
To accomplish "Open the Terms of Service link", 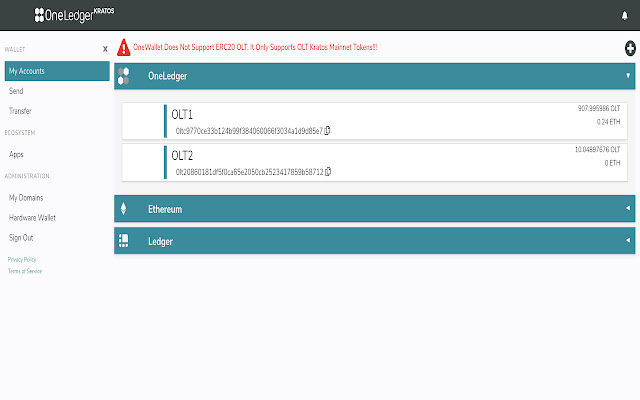I will [25, 271].
